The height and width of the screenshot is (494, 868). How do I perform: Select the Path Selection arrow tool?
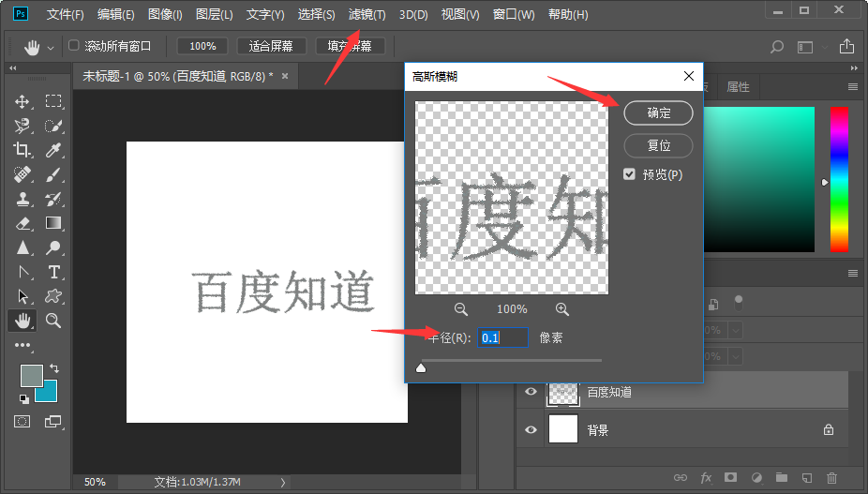[22, 296]
